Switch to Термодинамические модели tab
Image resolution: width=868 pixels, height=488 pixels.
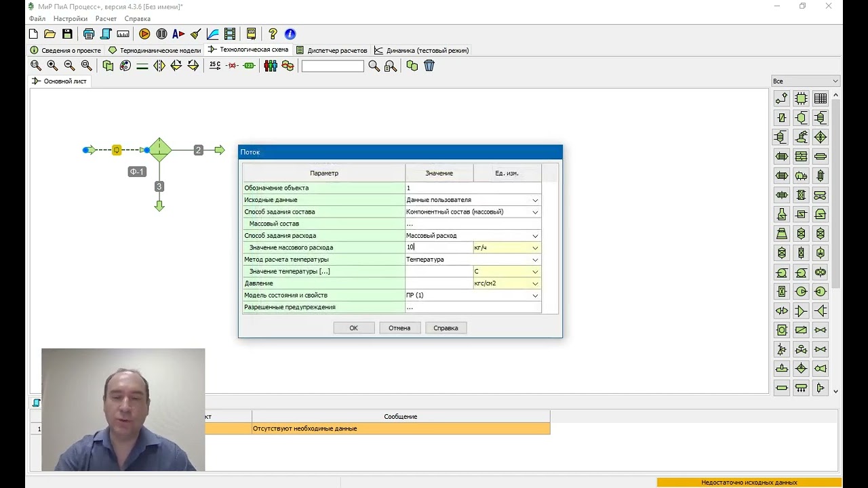click(x=155, y=50)
